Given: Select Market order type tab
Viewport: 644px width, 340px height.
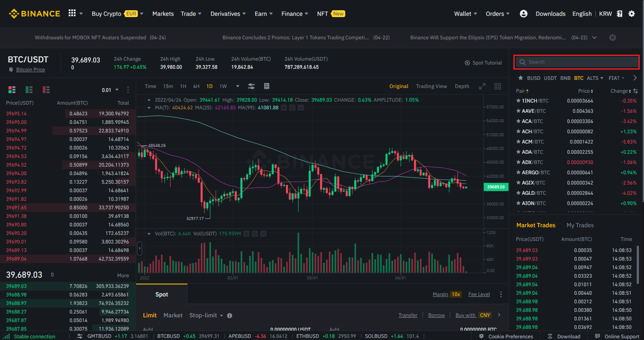Looking at the screenshot, I should pyautogui.click(x=173, y=315).
